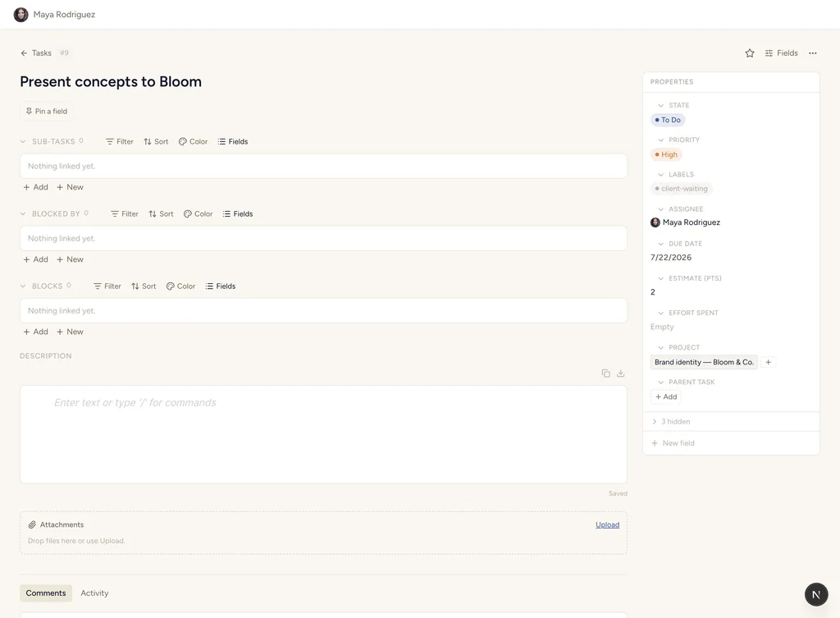Open Fields for Blocks
This screenshot has height=618, width=840.
click(x=221, y=286)
